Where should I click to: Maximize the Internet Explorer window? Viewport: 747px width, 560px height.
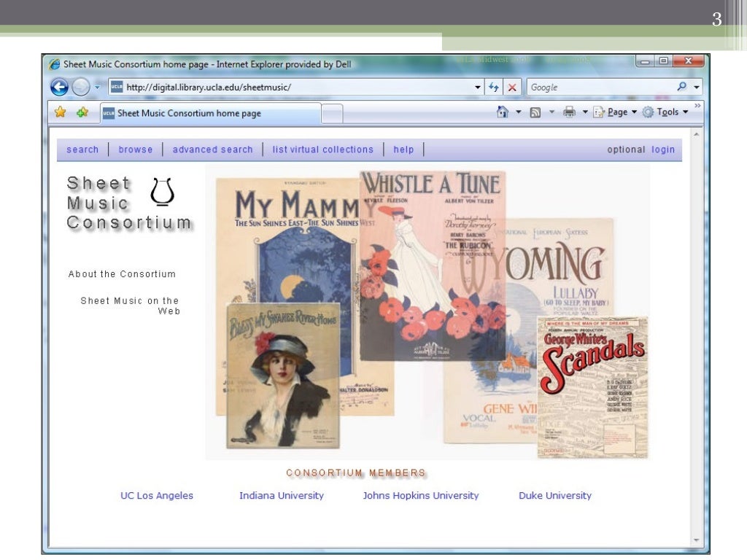click(x=664, y=61)
